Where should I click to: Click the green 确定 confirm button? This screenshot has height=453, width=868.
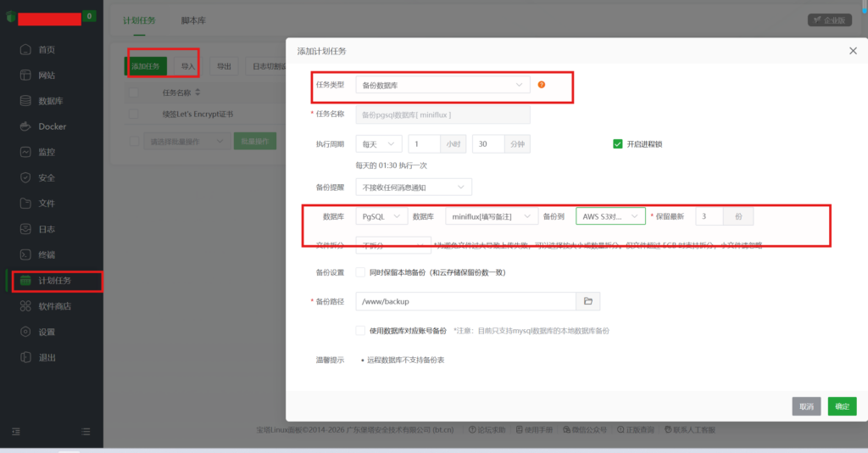pos(842,406)
